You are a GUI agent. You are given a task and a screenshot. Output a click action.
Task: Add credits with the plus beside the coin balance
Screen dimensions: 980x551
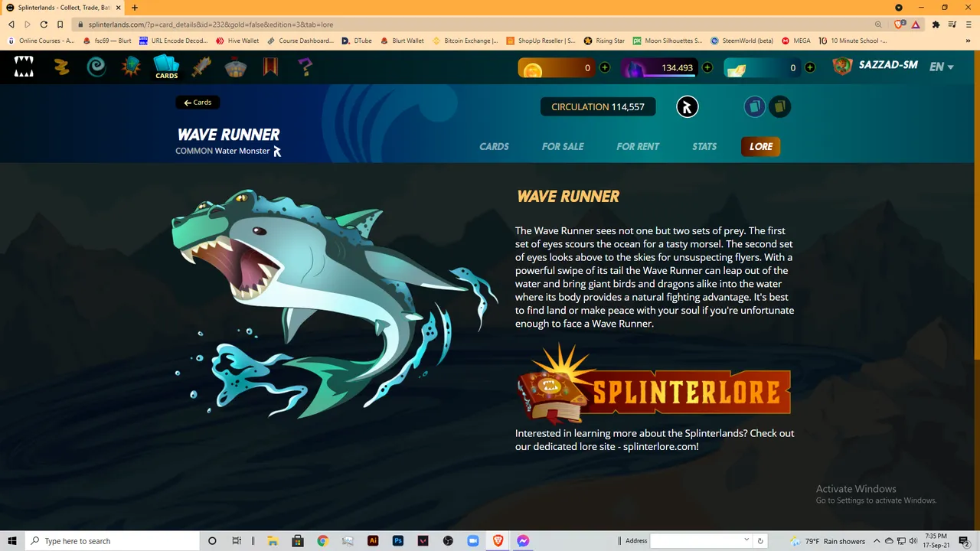605,67
